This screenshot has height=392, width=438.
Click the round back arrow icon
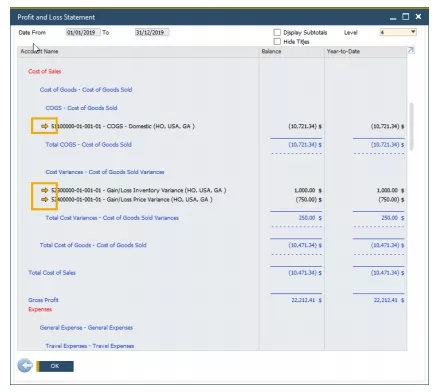[x=25, y=366]
